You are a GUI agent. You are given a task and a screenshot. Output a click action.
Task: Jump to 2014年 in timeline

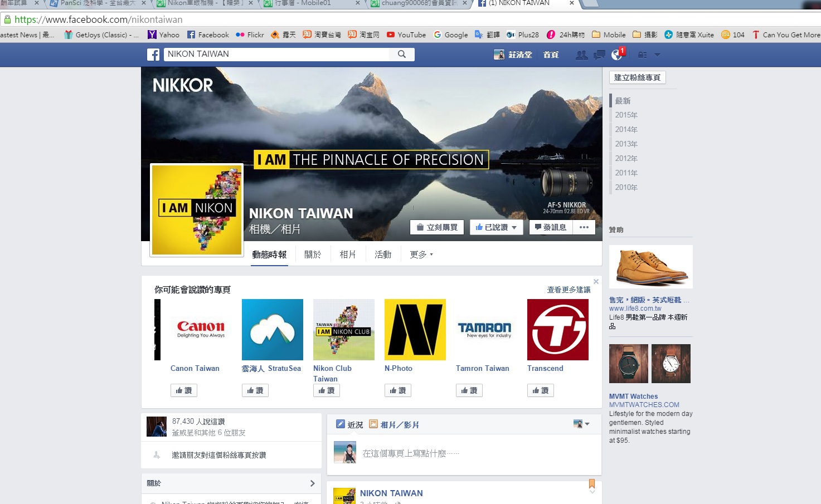click(x=626, y=130)
